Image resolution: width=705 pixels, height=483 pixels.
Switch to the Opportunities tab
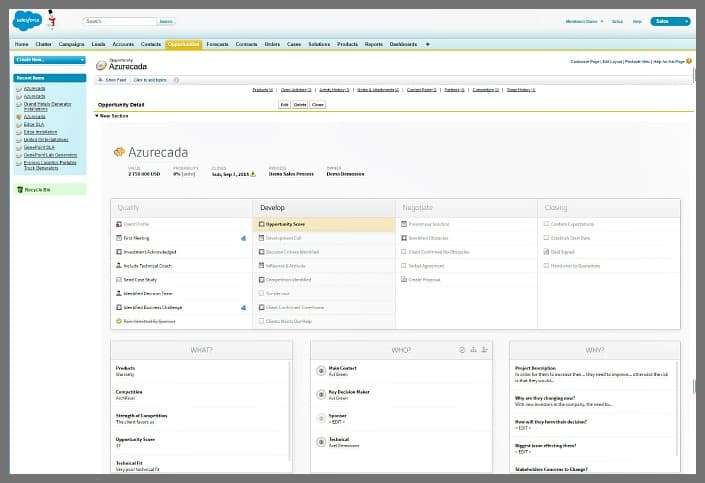[184, 44]
